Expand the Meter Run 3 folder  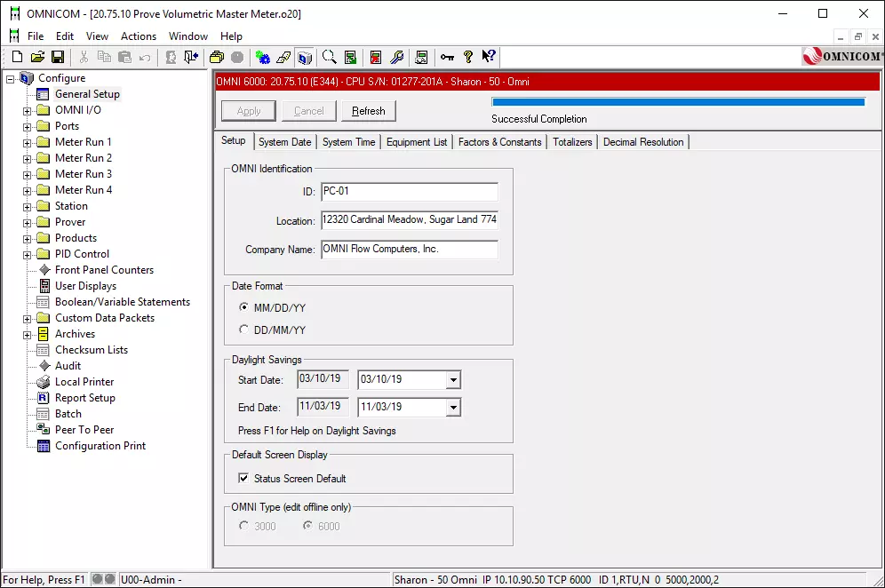[x=27, y=175]
